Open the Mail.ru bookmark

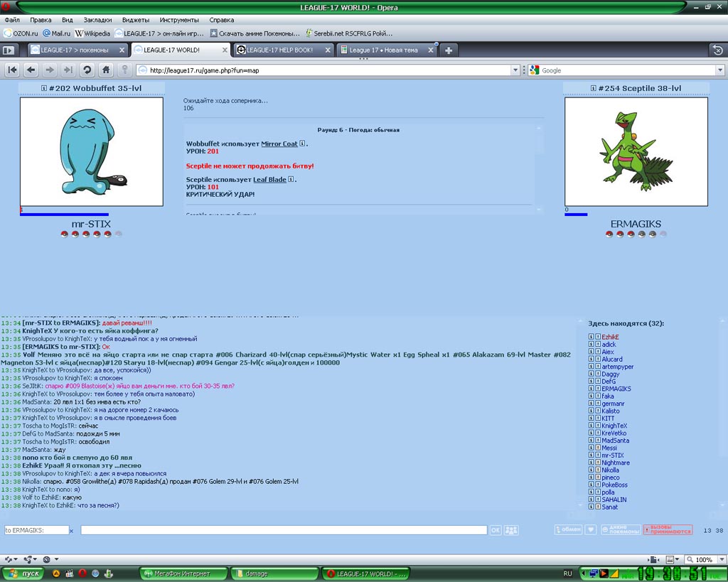[x=57, y=33]
